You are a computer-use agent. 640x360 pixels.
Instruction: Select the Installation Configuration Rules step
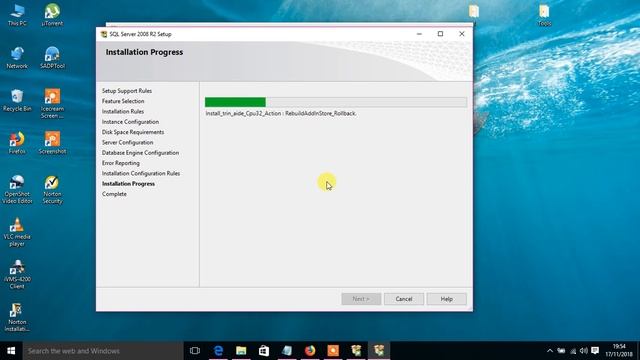tap(141, 173)
